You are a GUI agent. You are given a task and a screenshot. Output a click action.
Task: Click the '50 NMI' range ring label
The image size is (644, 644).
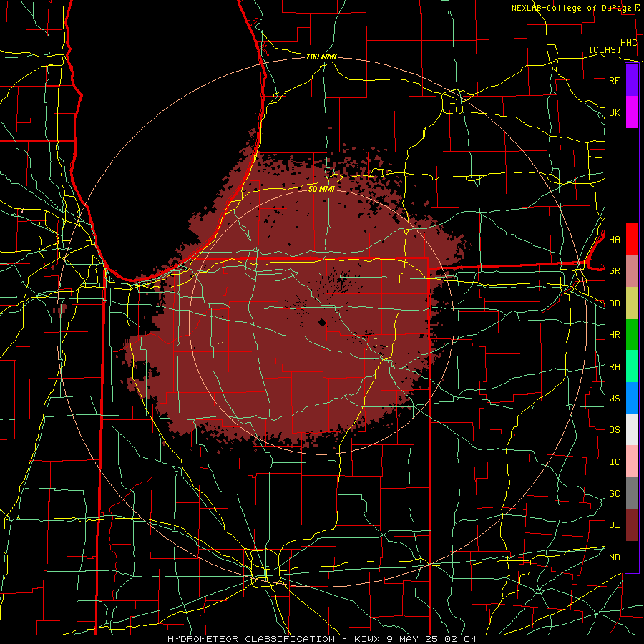(x=321, y=189)
